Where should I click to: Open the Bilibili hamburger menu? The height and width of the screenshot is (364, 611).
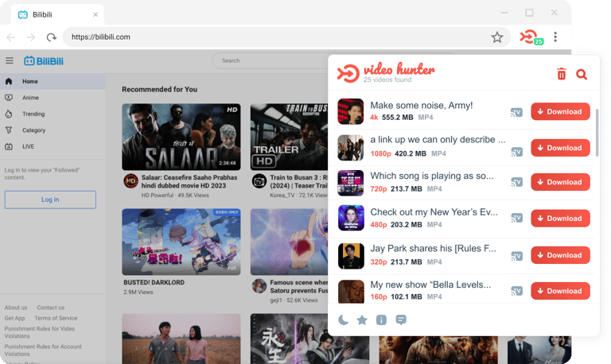pyautogui.click(x=10, y=60)
